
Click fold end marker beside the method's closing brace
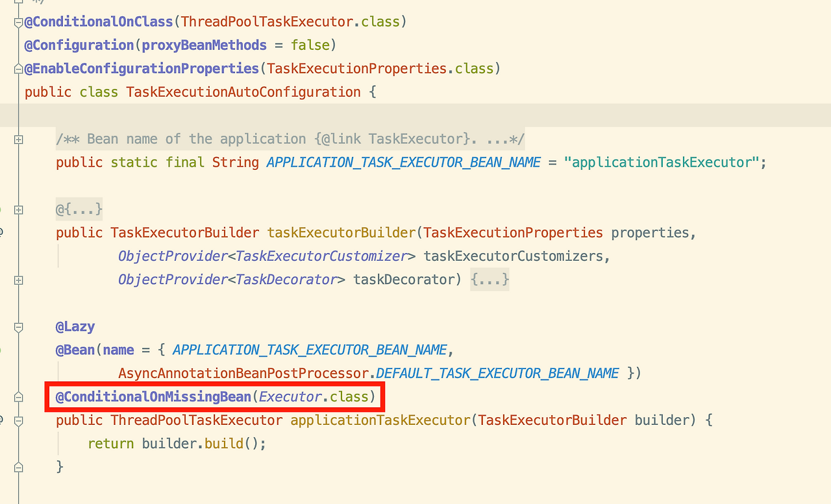pyautogui.click(x=18, y=467)
